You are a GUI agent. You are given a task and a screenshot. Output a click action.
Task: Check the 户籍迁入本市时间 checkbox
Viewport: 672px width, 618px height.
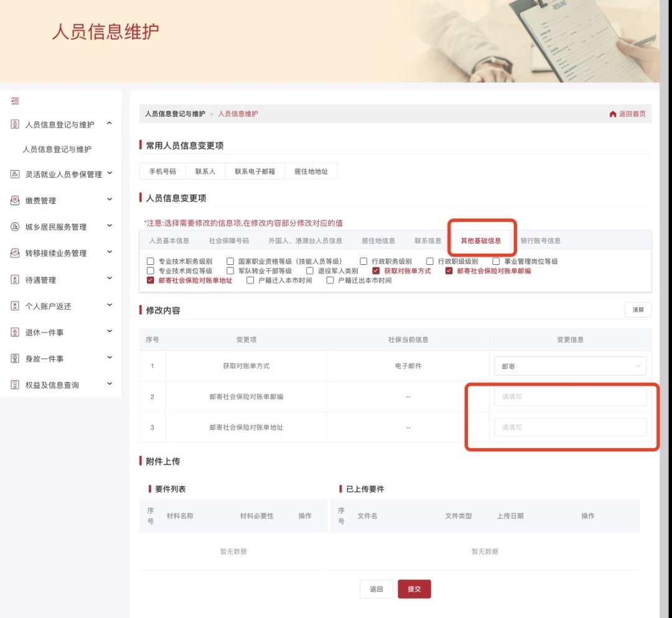(x=250, y=280)
